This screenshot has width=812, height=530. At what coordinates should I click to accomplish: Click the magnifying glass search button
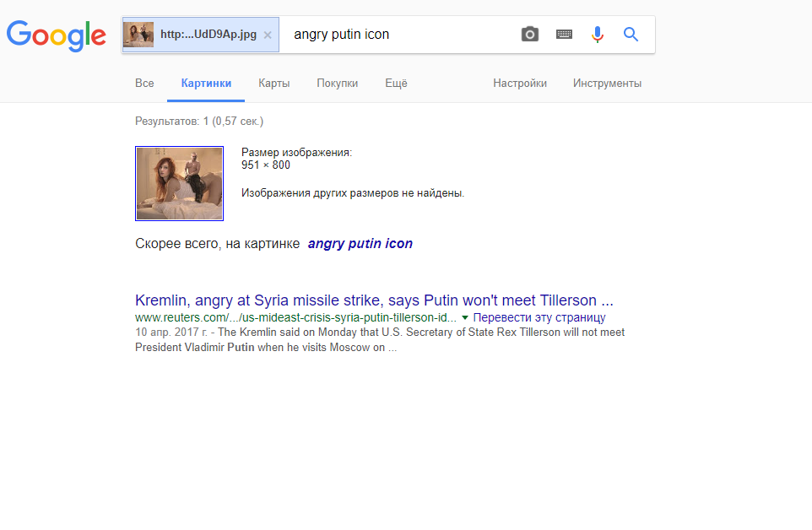point(631,34)
